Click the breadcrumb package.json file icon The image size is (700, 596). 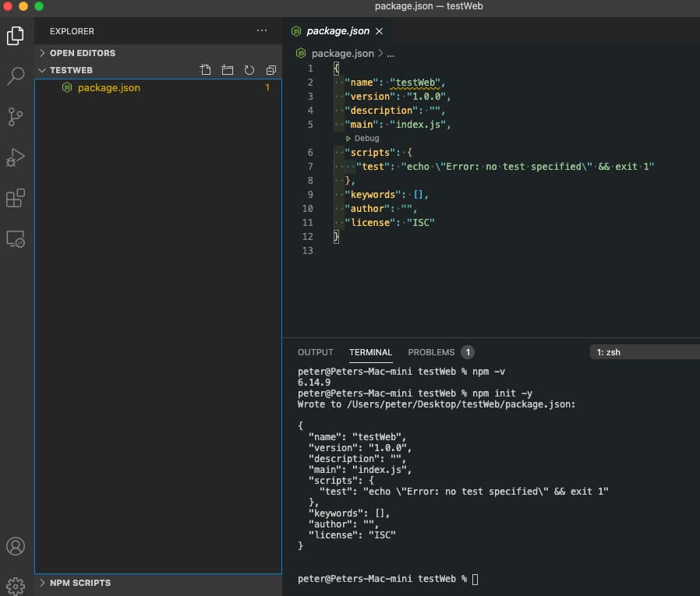pos(301,54)
